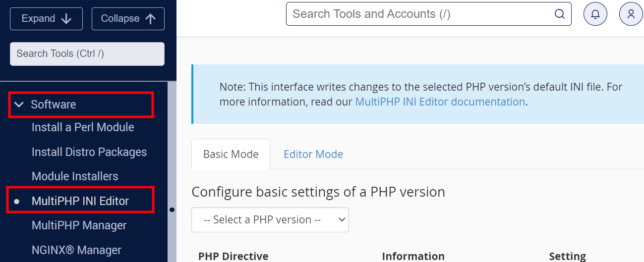
Task: Click the magnifier search icon
Action: (559, 14)
